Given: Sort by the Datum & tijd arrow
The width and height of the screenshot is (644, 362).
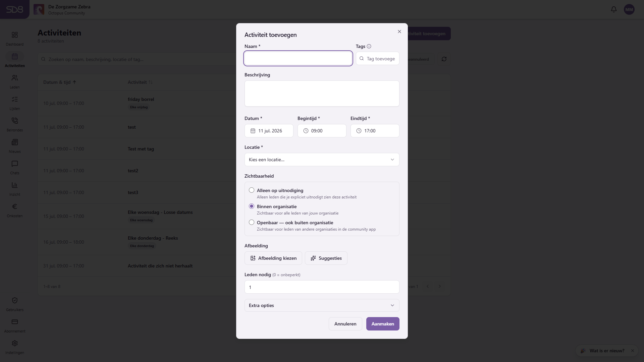Looking at the screenshot, I should pos(74,82).
